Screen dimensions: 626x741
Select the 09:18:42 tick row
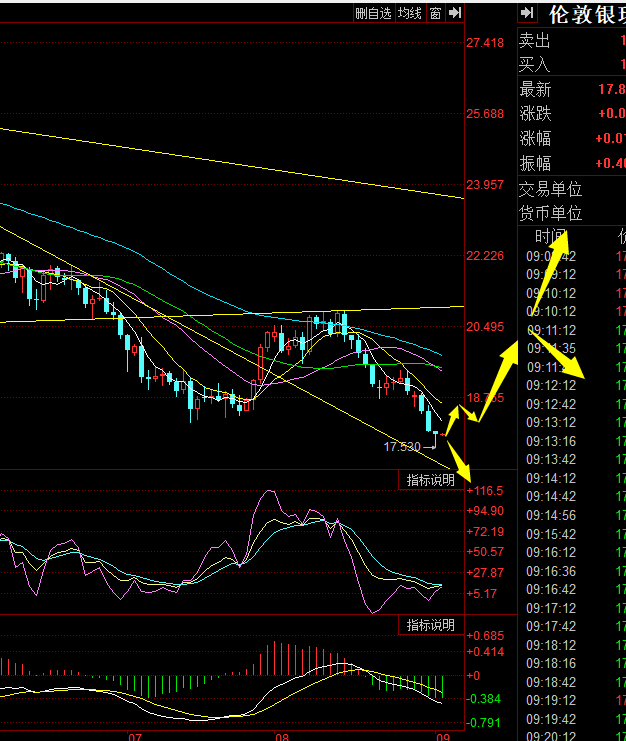tap(572, 683)
